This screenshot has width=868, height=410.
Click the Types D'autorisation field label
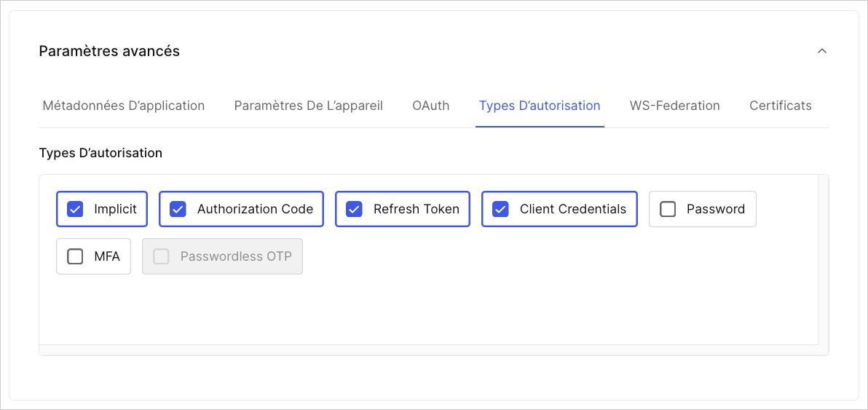click(100, 153)
